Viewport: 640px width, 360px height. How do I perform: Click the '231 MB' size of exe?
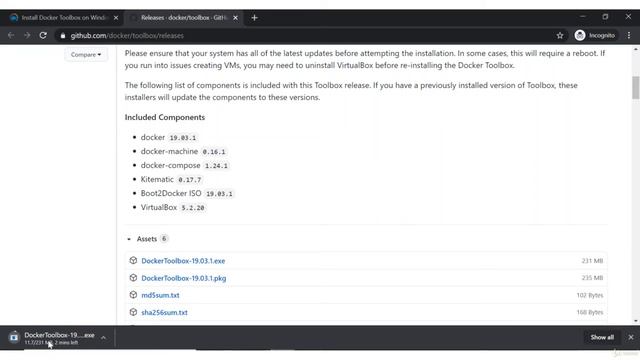[x=592, y=260]
